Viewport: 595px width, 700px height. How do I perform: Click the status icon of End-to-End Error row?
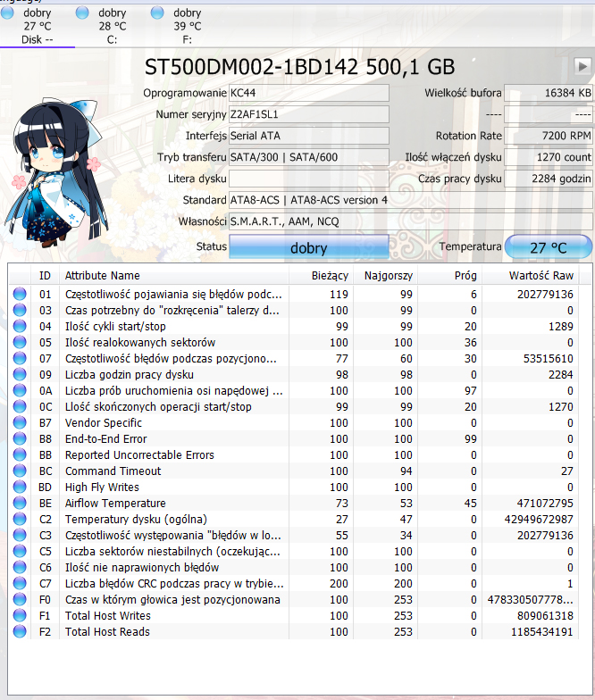click(x=20, y=438)
